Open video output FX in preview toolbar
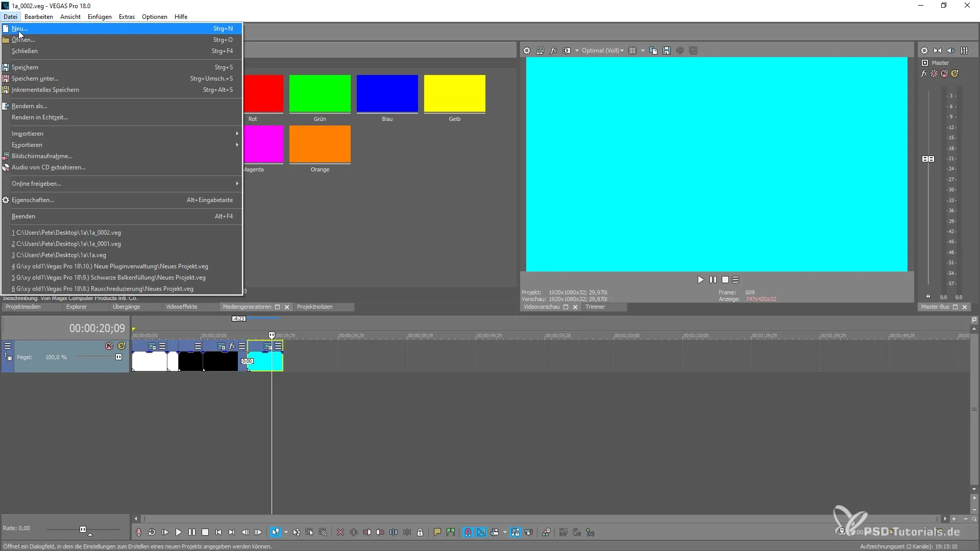This screenshot has width=980, height=551. (x=553, y=51)
